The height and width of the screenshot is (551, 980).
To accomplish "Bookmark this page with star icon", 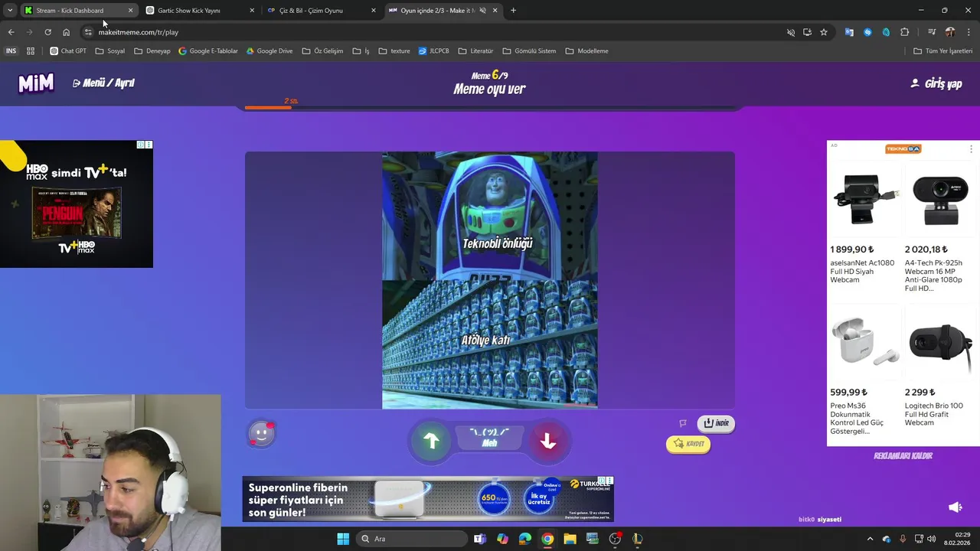I will 824,32.
